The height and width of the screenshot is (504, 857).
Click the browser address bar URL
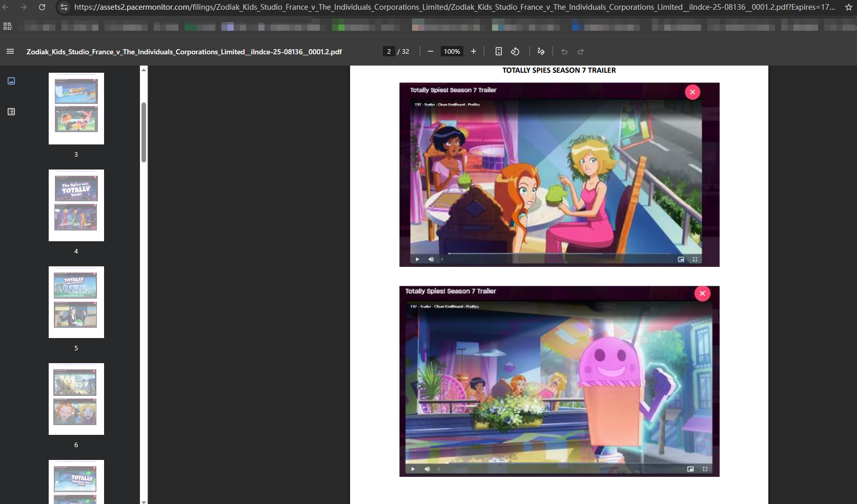[454, 7]
